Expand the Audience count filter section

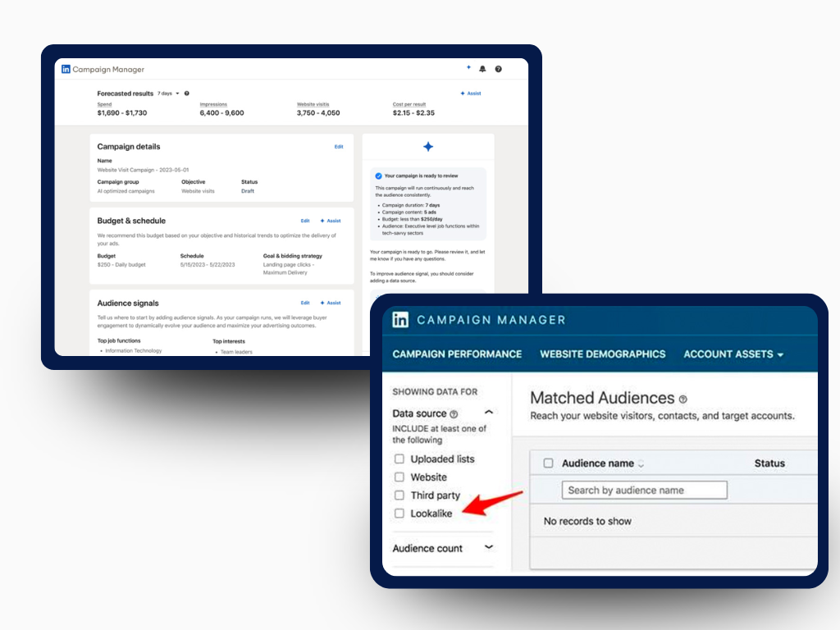pos(489,547)
